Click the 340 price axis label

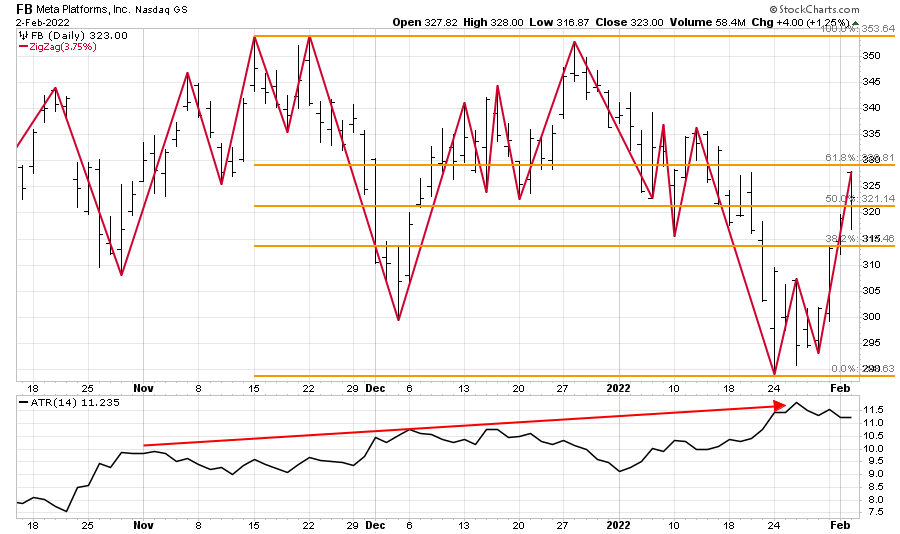(872, 108)
